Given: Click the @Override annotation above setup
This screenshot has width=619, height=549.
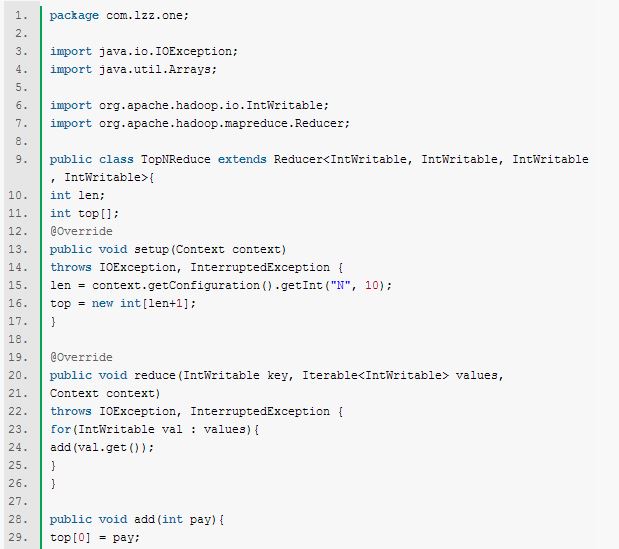Looking at the screenshot, I should point(81,231).
